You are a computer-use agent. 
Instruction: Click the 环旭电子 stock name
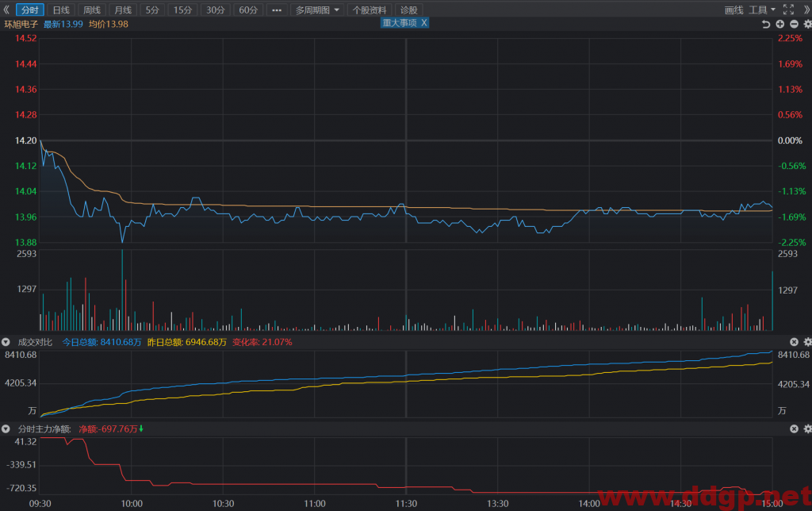(21, 24)
